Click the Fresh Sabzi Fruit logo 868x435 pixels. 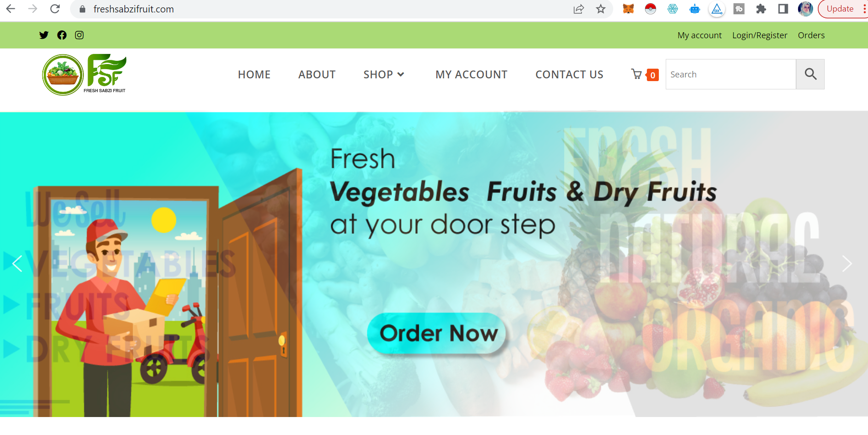pyautogui.click(x=84, y=74)
